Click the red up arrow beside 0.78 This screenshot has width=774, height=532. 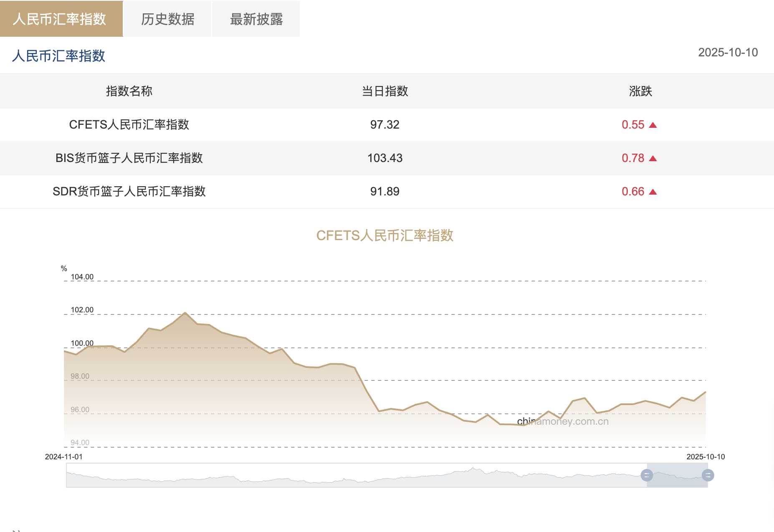[x=653, y=159]
